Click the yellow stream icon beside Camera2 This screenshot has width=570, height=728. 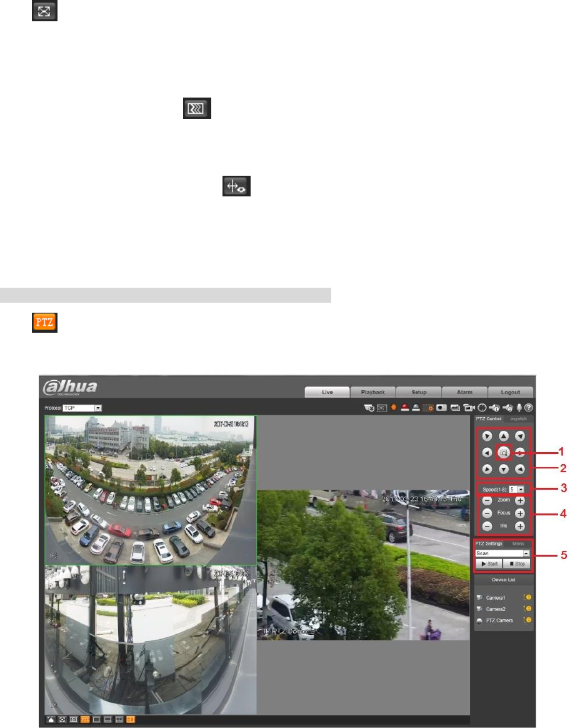pos(527,609)
